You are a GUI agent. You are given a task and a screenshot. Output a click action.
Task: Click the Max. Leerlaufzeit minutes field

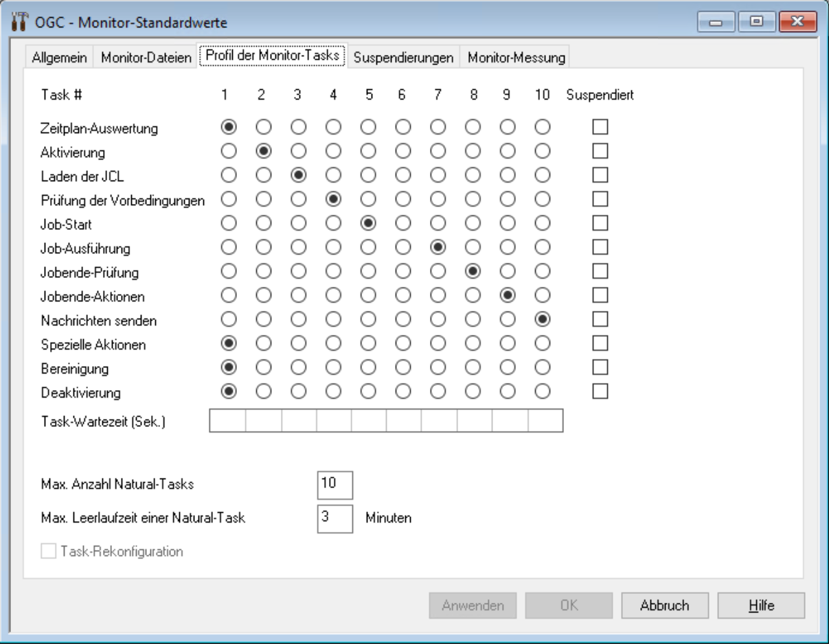coord(334,520)
